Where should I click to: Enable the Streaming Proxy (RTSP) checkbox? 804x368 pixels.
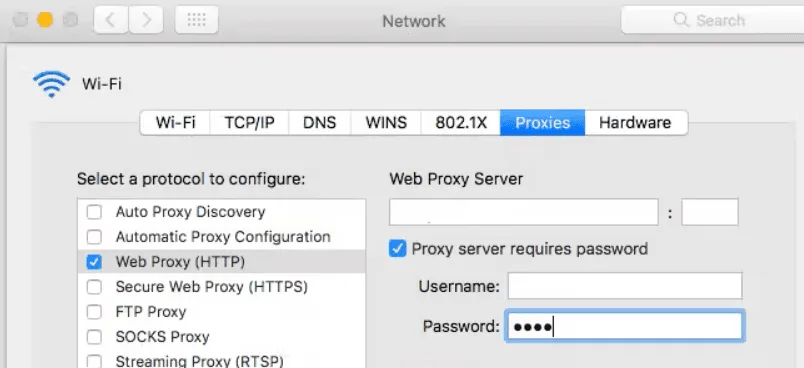(x=94, y=361)
